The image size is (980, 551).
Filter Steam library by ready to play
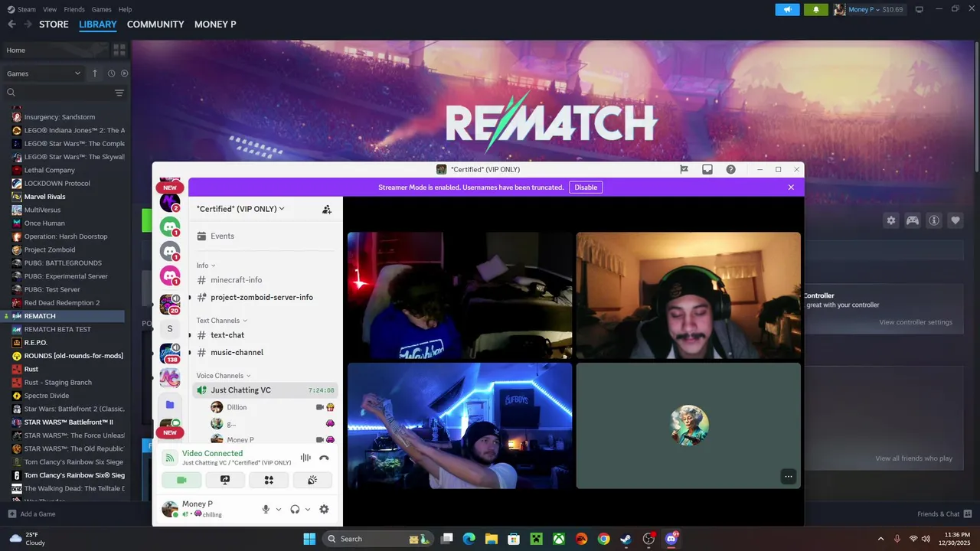click(x=124, y=73)
